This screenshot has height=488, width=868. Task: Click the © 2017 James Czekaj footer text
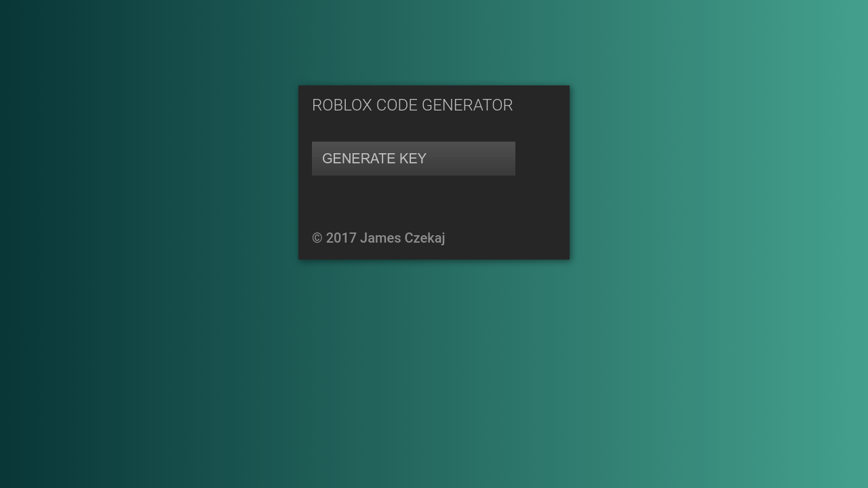point(378,238)
